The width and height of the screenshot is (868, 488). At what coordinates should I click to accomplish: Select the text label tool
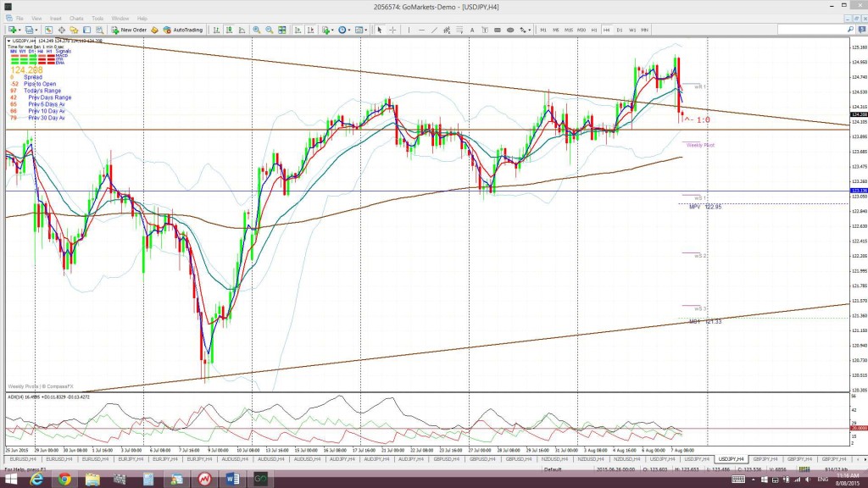point(485,30)
